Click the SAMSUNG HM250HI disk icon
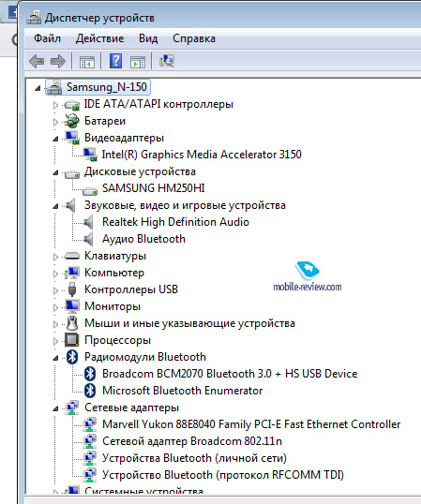This screenshot has width=421, height=504. click(x=90, y=190)
